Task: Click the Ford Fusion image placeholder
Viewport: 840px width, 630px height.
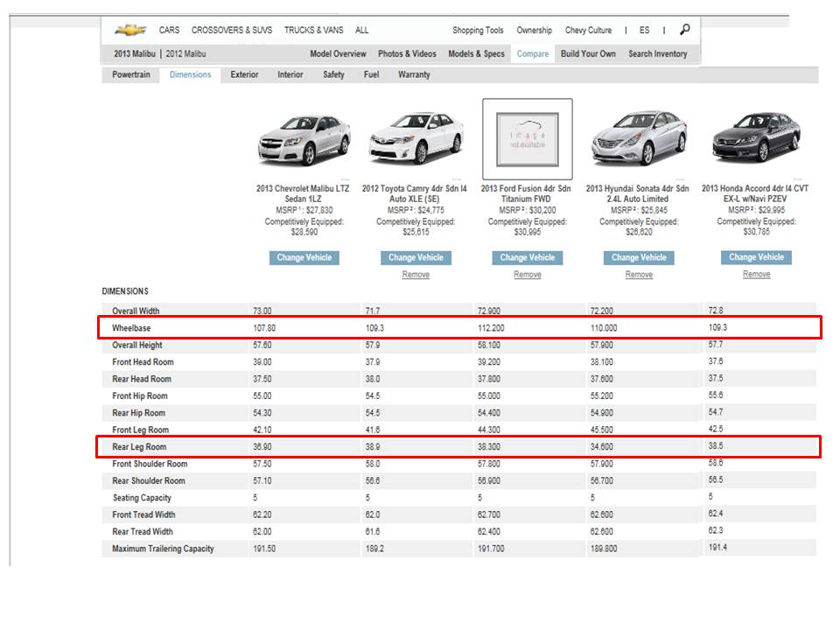Action: coord(528,139)
